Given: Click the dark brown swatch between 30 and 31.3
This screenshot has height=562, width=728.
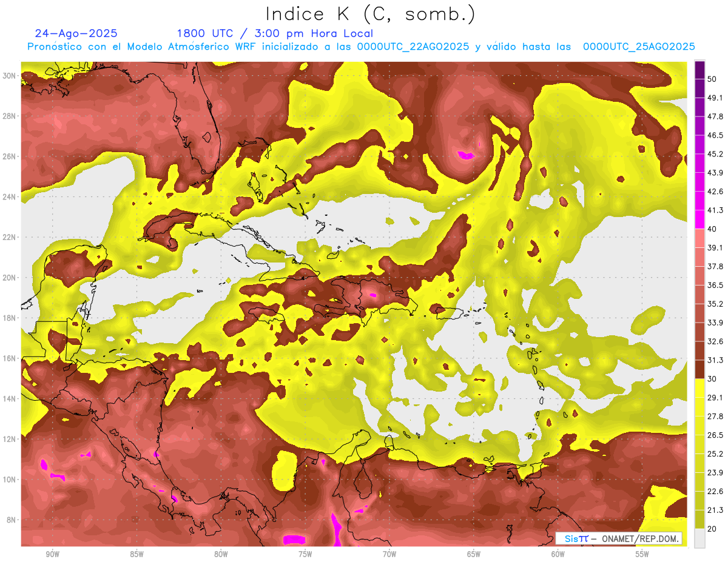Looking at the screenshot, I should coord(699,369).
